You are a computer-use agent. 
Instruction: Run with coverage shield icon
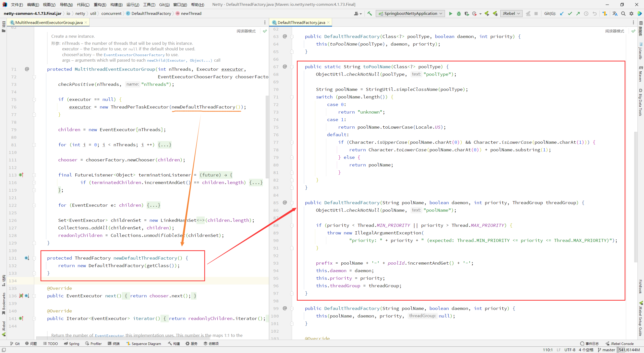(x=467, y=14)
